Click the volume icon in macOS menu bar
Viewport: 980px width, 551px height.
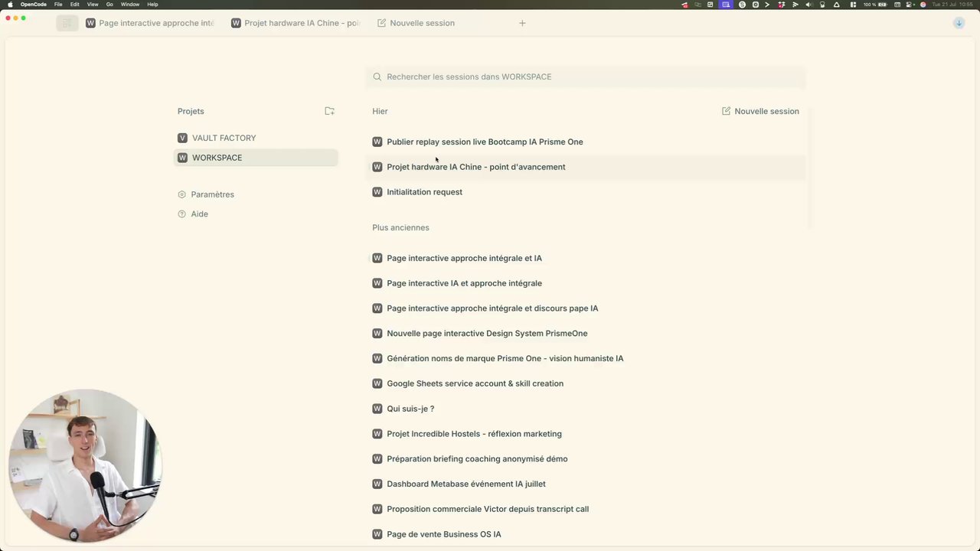(808, 5)
